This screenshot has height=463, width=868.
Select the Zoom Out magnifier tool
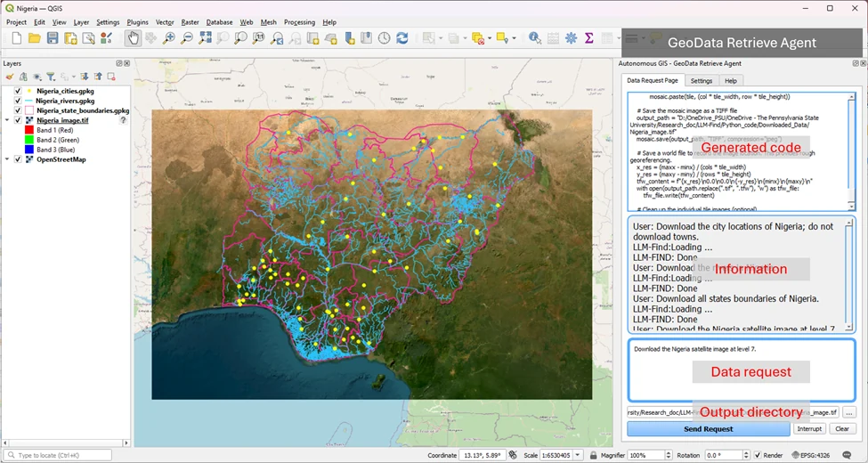click(x=187, y=37)
